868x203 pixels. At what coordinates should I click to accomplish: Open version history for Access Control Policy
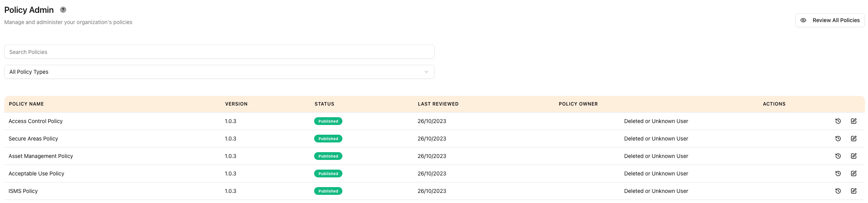point(838,121)
